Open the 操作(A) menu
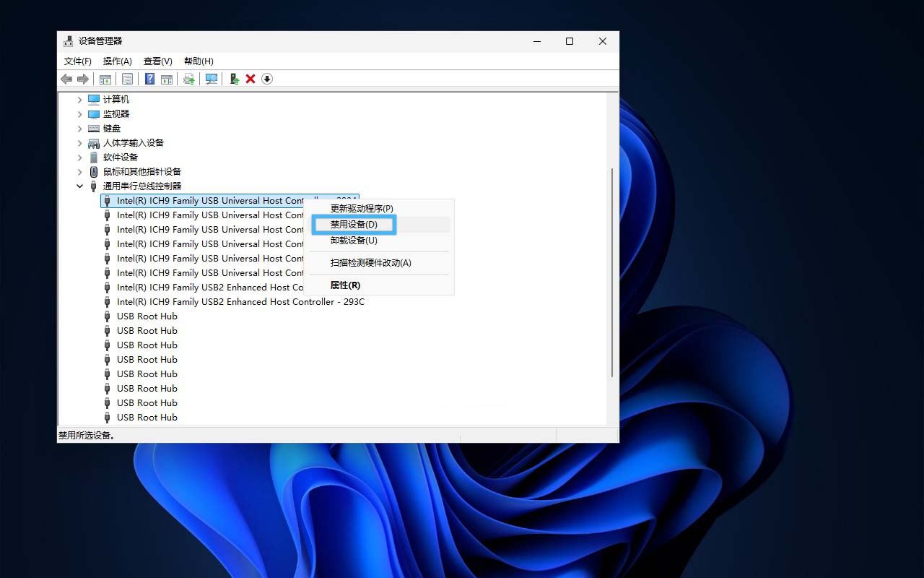Screen dimensions: 924x578 [117, 61]
